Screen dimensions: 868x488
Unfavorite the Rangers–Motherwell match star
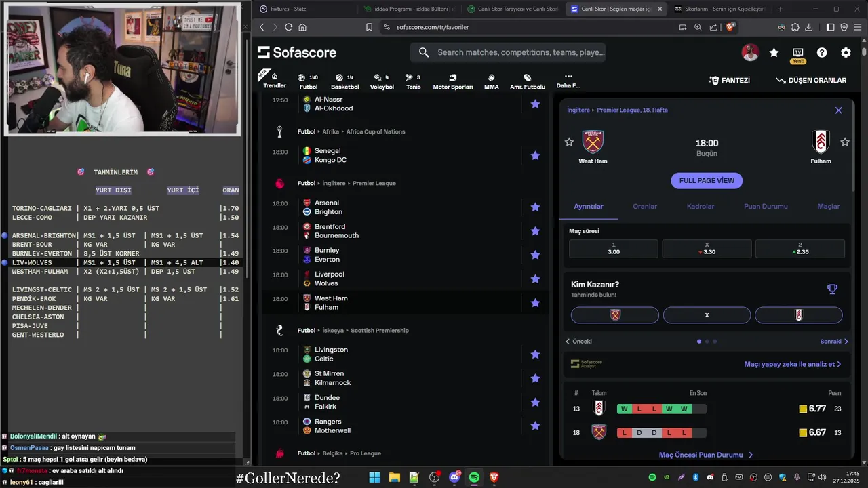tap(535, 426)
